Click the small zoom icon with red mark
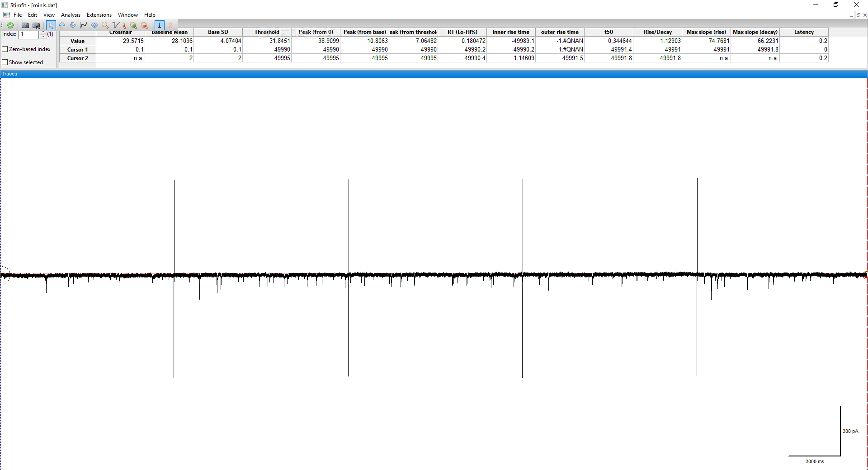The image size is (868, 470). point(124,26)
